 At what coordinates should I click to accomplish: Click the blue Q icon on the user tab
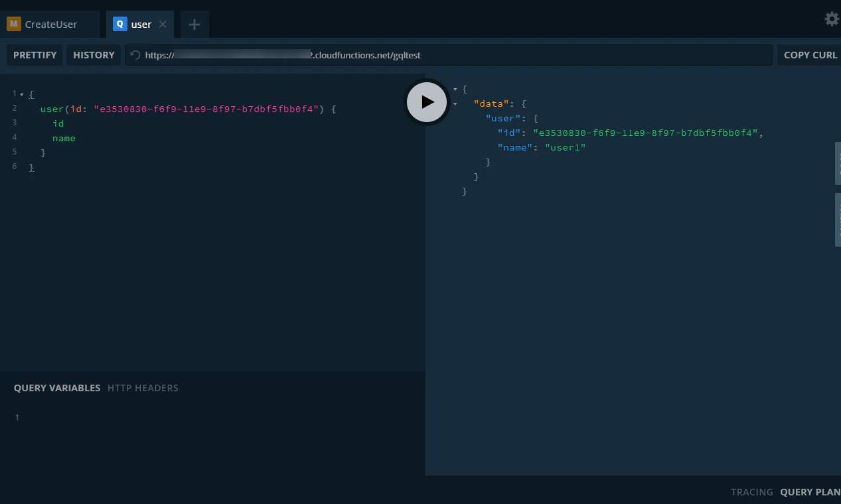pos(119,25)
